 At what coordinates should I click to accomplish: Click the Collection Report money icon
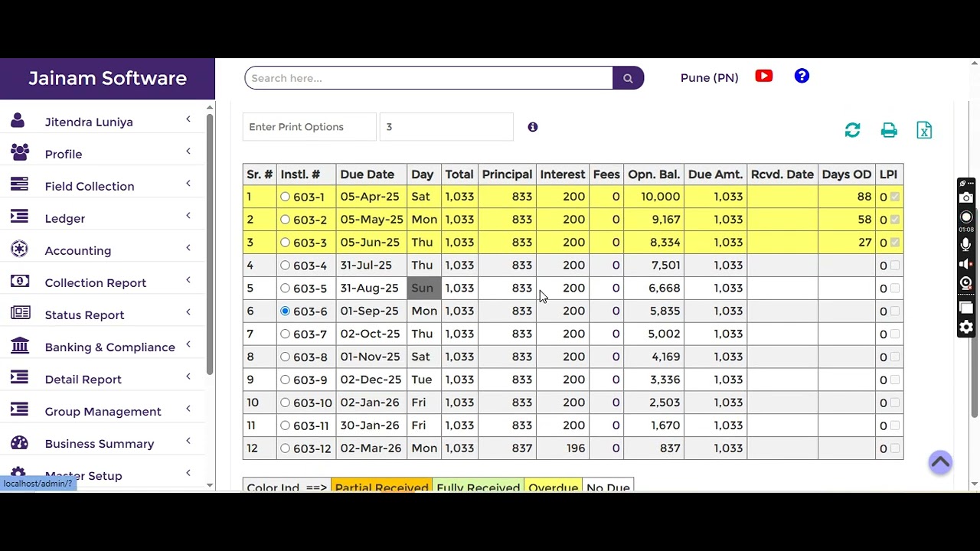tap(20, 281)
